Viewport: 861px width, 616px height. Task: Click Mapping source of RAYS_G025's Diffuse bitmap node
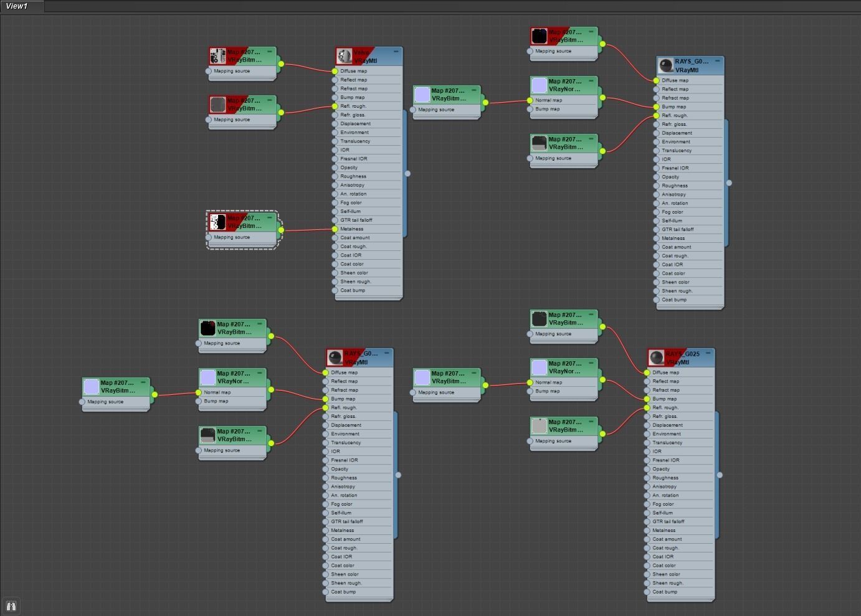point(530,334)
